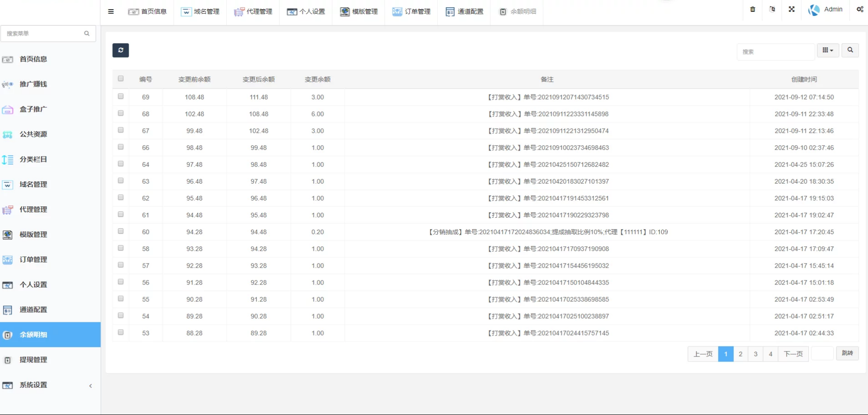Go to page 2 of results
The height and width of the screenshot is (415, 868).
pos(740,354)
